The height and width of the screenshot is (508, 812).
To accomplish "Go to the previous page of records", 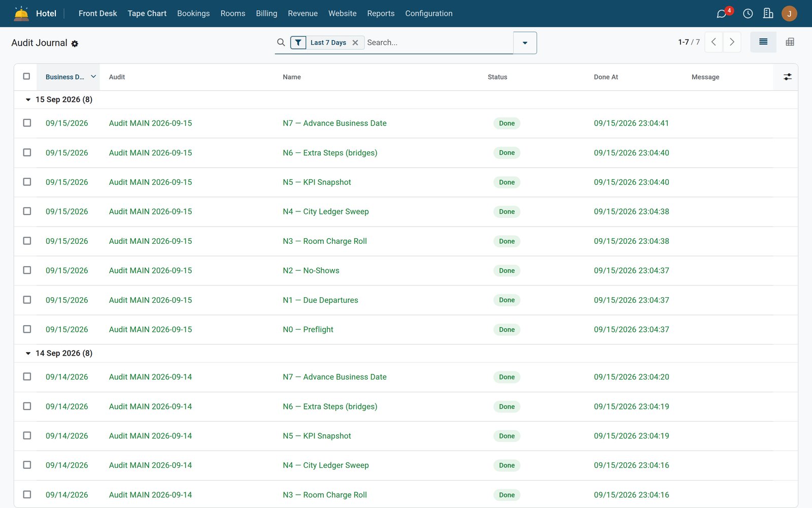I will click(714, 42).
